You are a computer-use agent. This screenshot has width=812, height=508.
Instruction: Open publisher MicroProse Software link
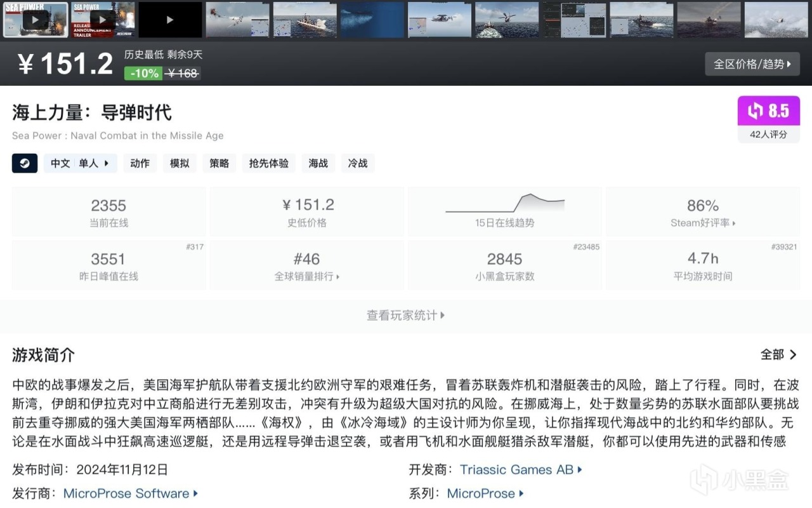click(131, 493)
